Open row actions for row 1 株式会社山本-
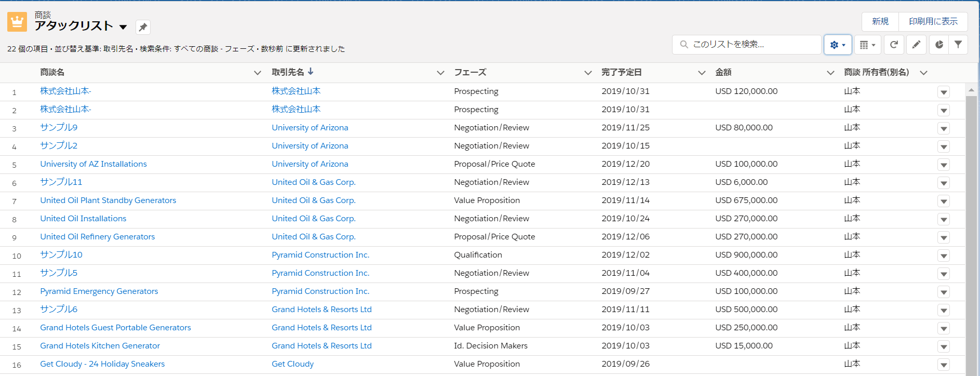980x376 pixels. (944, 92)
